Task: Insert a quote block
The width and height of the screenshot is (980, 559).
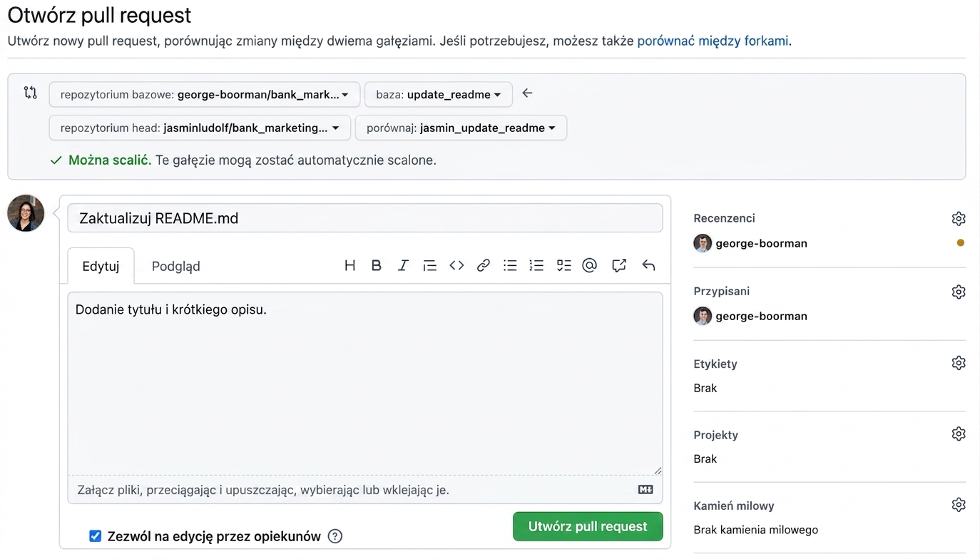Action: [429, 266]
